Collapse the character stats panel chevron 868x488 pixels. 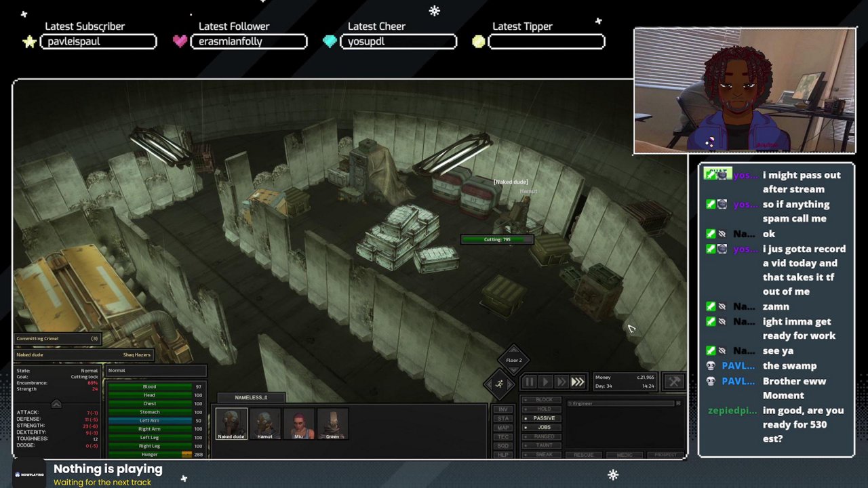56,404
